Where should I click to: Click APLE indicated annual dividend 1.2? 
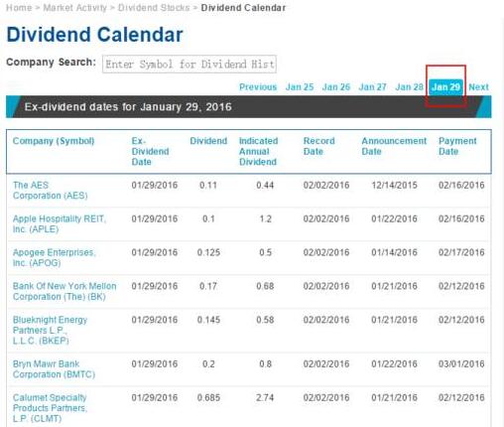point(266,218)
